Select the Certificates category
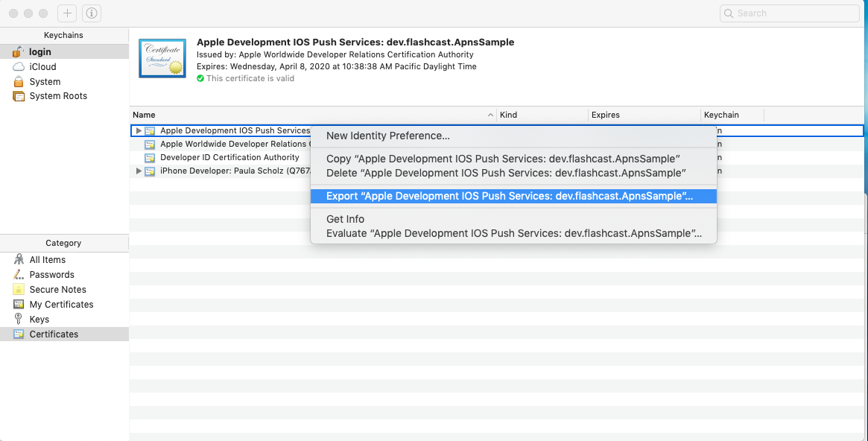The width and height of the screenshot is (868, 441). point(64,334)
